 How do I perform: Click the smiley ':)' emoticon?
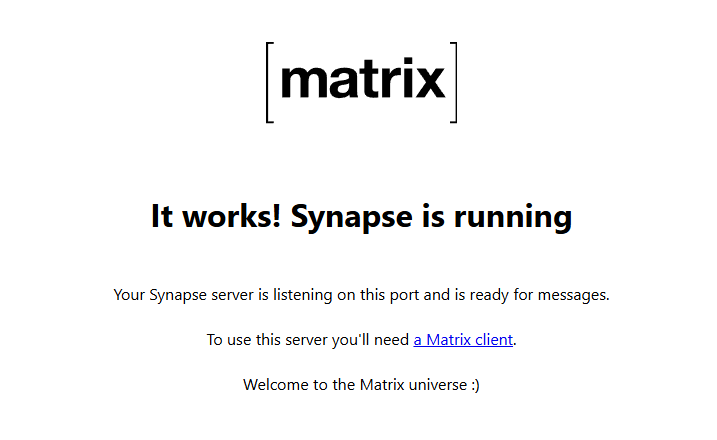click(x=475, y=385)
